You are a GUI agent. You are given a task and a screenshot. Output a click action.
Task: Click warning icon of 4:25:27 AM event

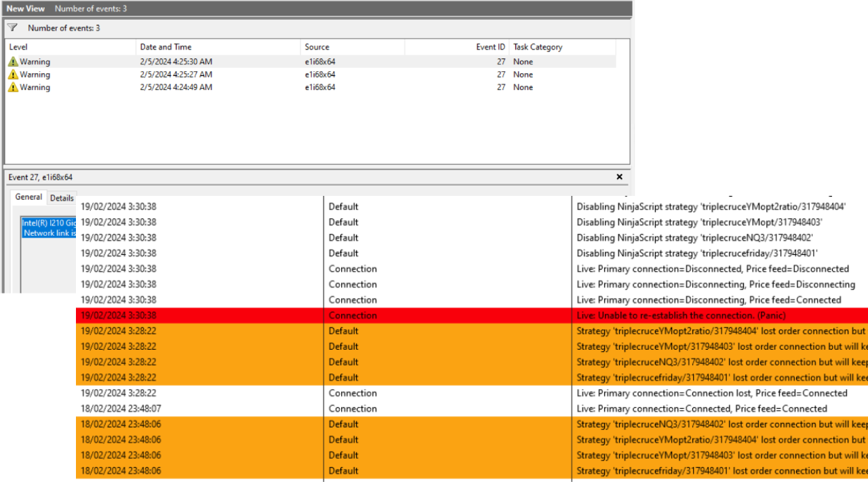pyautogui.click(x=13, y=75)
